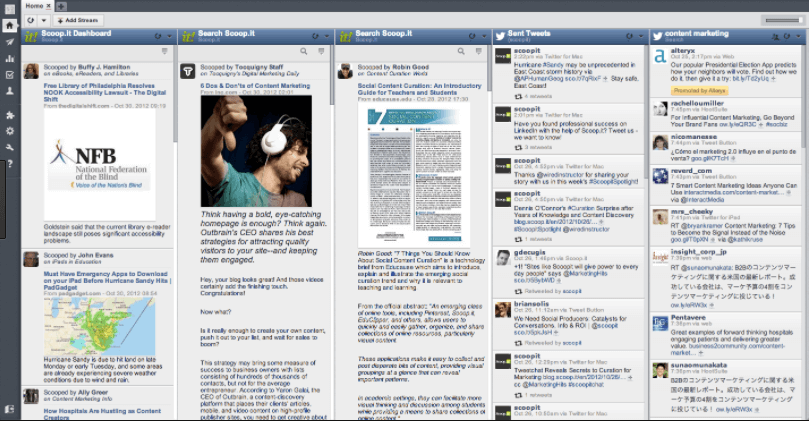This screenshot has height=421, width=809.
Task: Click the owl logo at sidebar top
Action: (x=10, y=9)
